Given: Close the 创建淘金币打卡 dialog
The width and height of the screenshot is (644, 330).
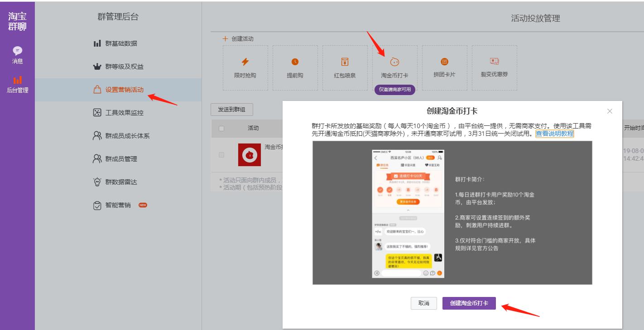Looking at the screenshot, I should [x=610, y=110].
